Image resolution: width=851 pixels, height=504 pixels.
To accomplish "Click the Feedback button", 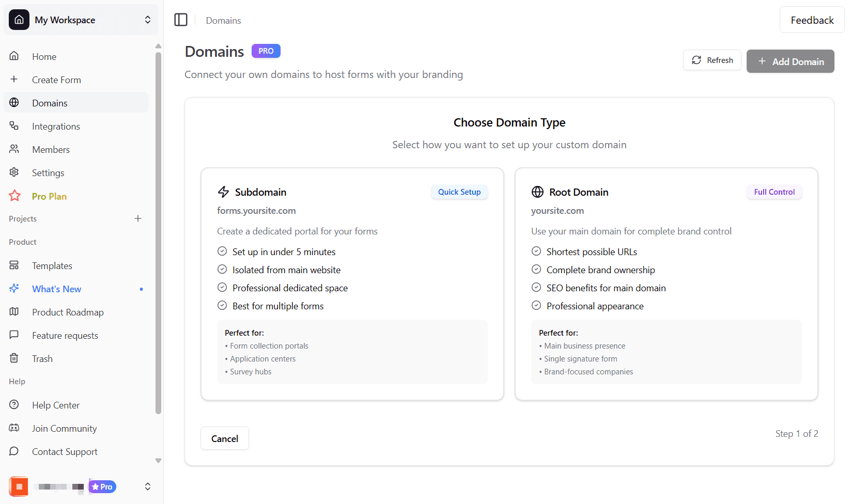I will (811, 20).
